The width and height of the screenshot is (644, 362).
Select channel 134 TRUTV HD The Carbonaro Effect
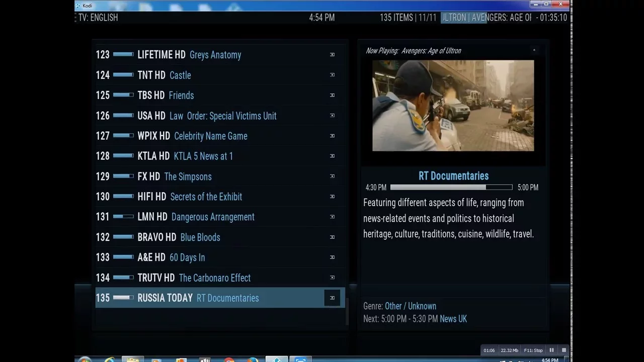(x=220, y=278)
